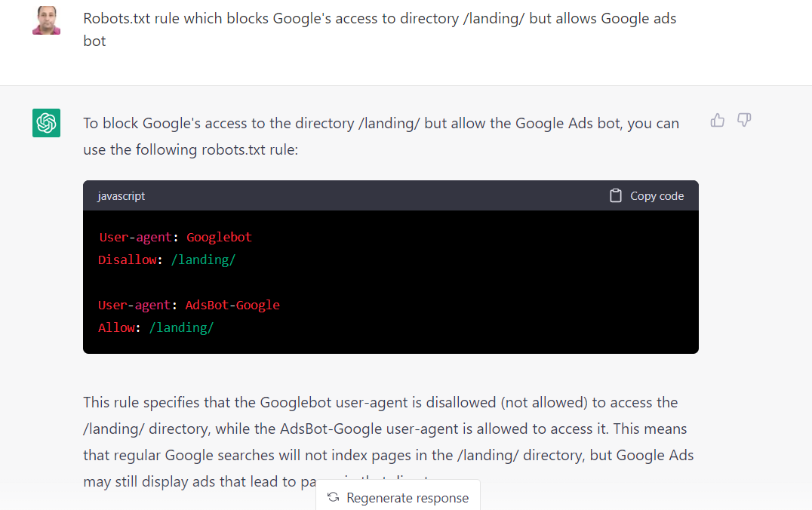Click the code block header bar
Image resolution: width=812 pixels, height=510 pixels.
click(x=390, y=195)
